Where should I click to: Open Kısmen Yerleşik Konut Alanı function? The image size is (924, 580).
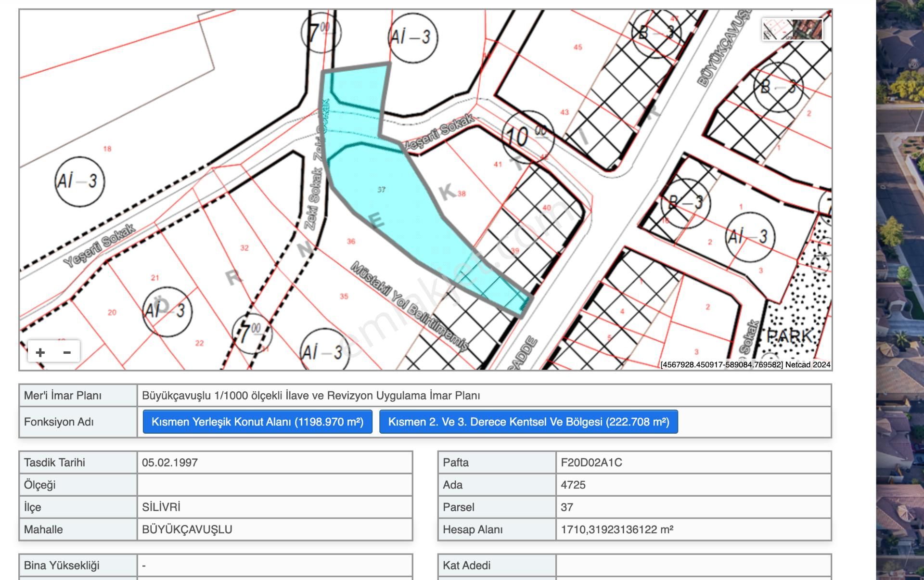click(257, 422)
